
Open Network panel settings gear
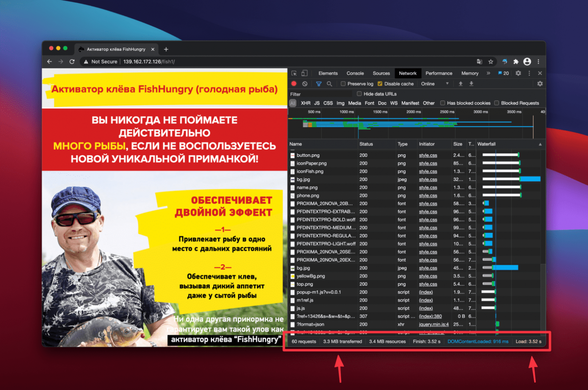click(x=540, y=84)
